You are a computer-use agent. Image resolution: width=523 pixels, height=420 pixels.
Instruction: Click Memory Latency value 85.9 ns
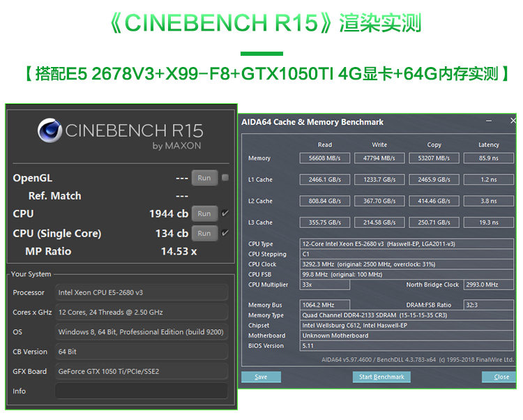tap(489, 158)
